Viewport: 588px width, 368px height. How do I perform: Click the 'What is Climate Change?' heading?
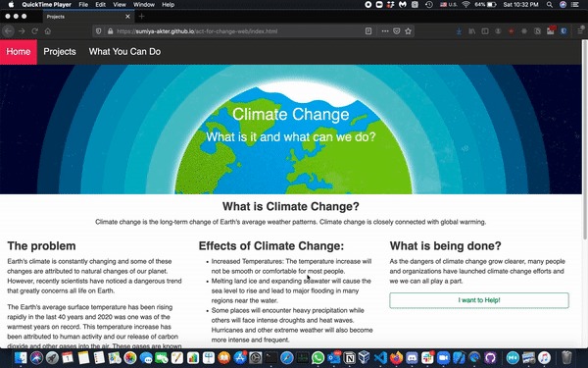click(291, 206)
